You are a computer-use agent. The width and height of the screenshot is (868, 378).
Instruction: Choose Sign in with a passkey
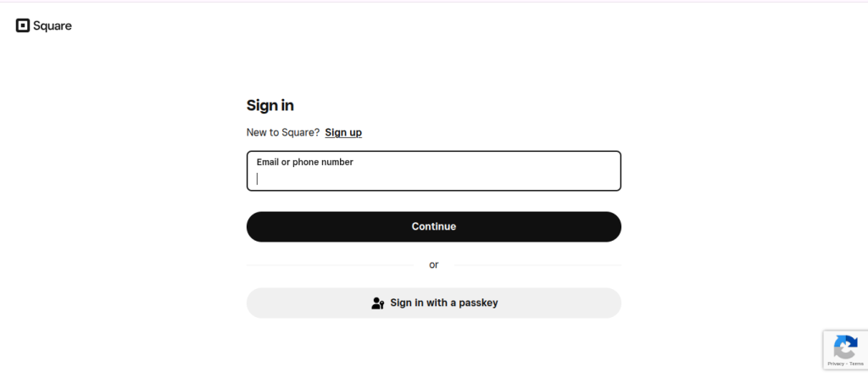pyautogui.click(x=433, y=303)
